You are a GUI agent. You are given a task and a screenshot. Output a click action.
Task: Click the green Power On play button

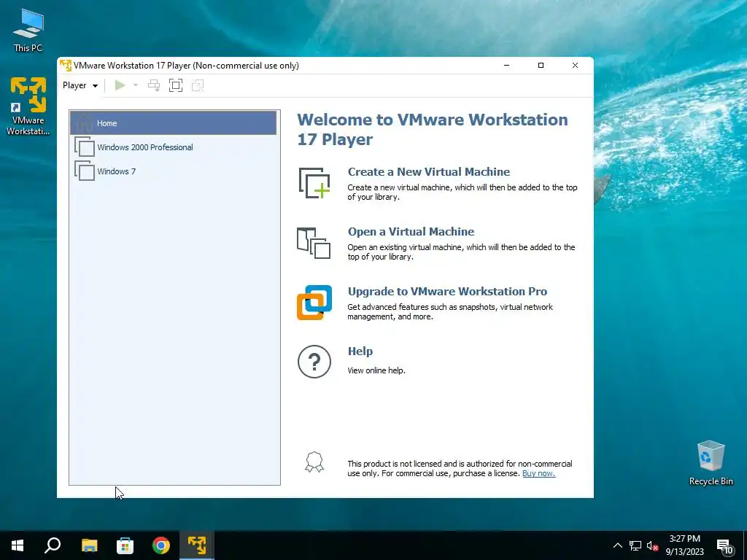(x=120, y=85)
